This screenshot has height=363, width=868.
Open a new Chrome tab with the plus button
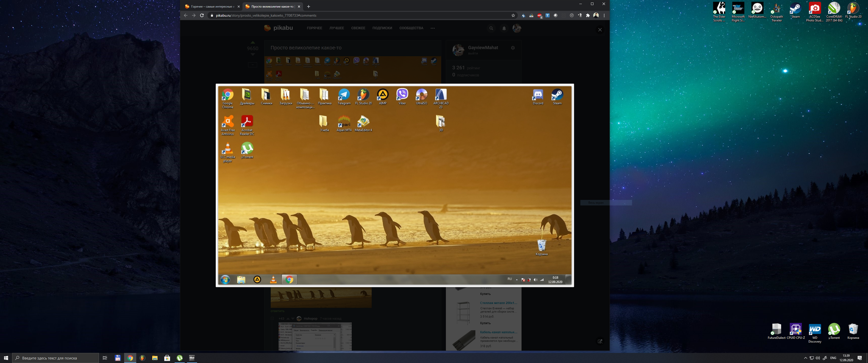coord(309,7)
